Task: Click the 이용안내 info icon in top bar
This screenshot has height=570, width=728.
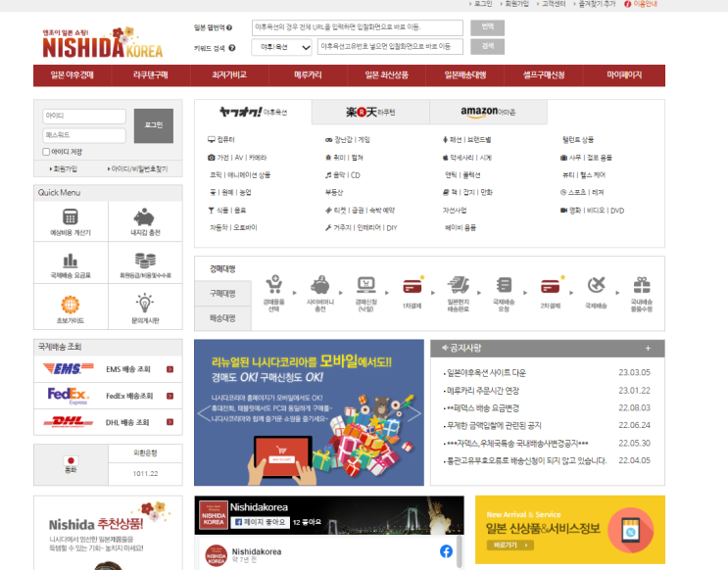Action: pyautogui.click(x=628, y=4)
